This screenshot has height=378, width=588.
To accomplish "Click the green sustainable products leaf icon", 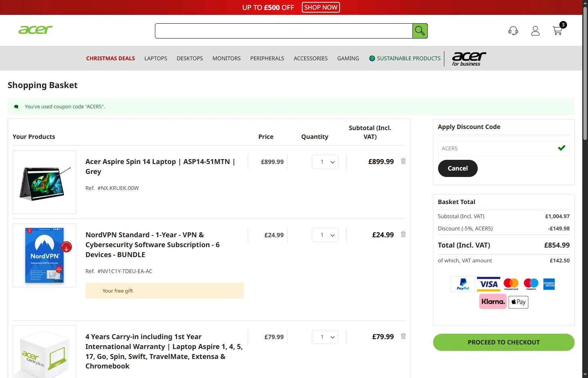I will 372,58.
